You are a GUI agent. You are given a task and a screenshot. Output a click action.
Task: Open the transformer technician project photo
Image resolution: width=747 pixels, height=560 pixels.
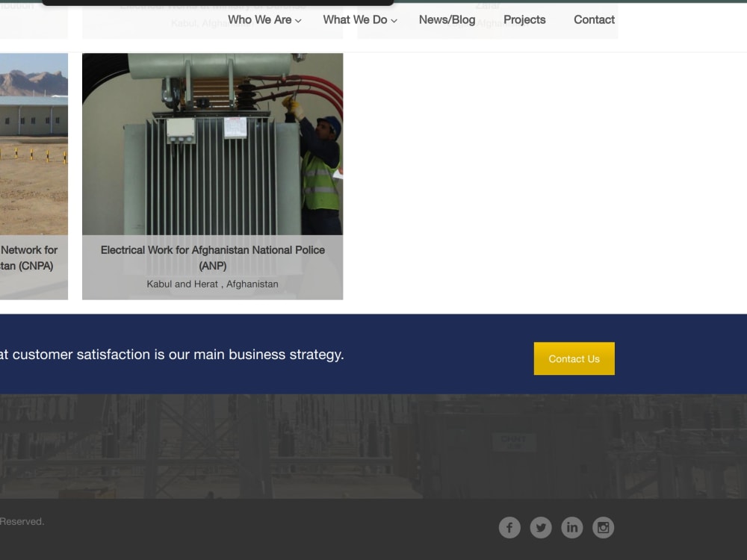point(212,144)
